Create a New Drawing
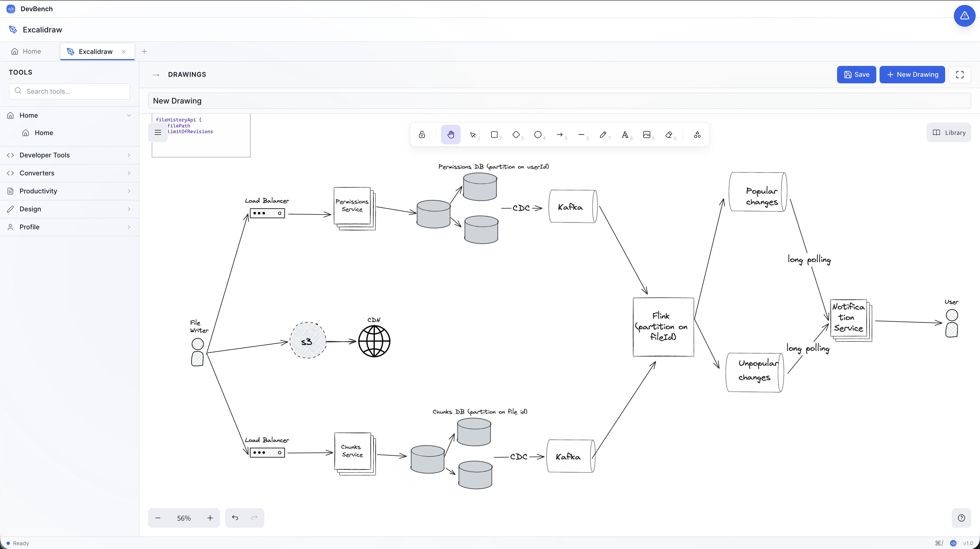 click(912, 74)
